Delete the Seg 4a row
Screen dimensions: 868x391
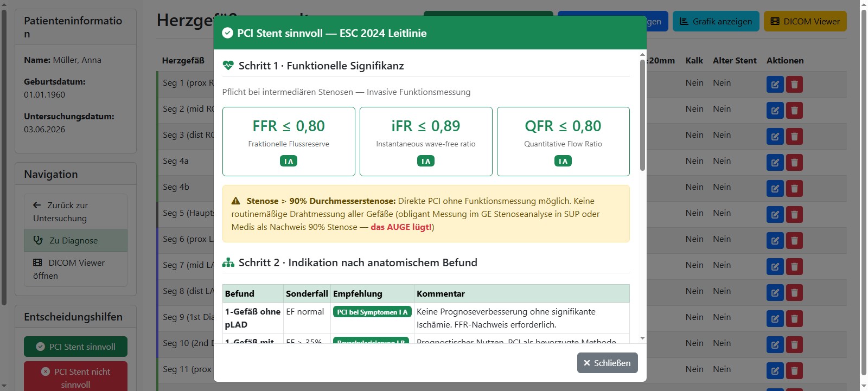coord(794,163)
